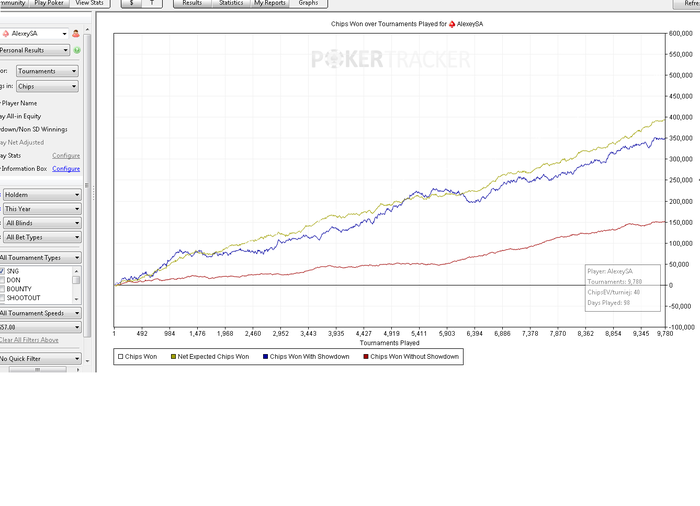This screenshot has height=506, width=700.
Task: Click the tournament types list scrollbar thumb
Action: coord(76,280)
